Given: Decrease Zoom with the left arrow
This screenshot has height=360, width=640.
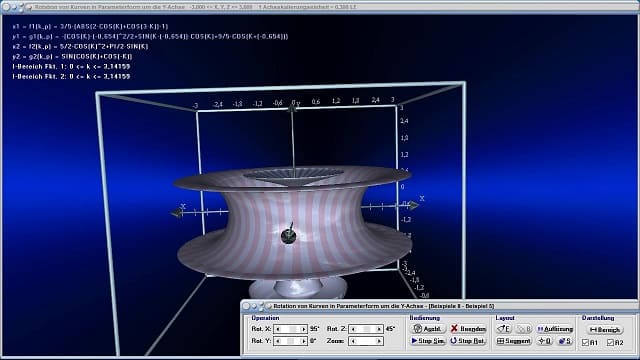Looking at the screenshot, I should click(x=353, y=341).
